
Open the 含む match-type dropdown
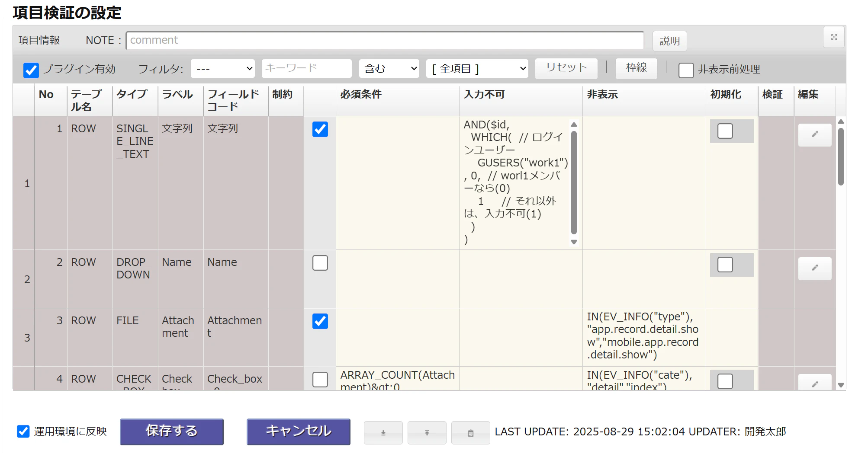point(389,69)
